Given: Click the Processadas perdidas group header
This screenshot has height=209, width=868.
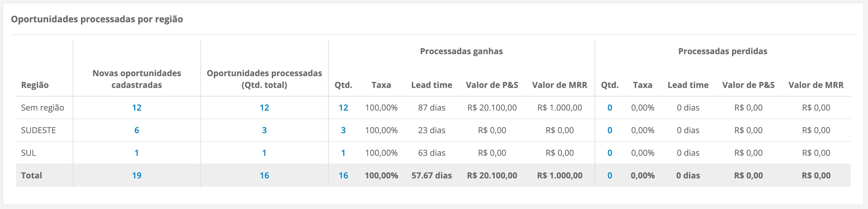Looking at the screenshot, I should [x=722, y=51].
